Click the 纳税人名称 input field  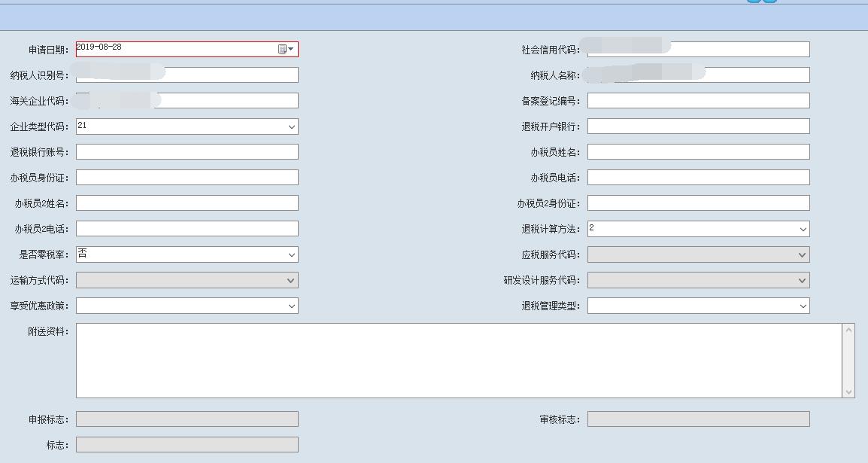pos(699,75)
